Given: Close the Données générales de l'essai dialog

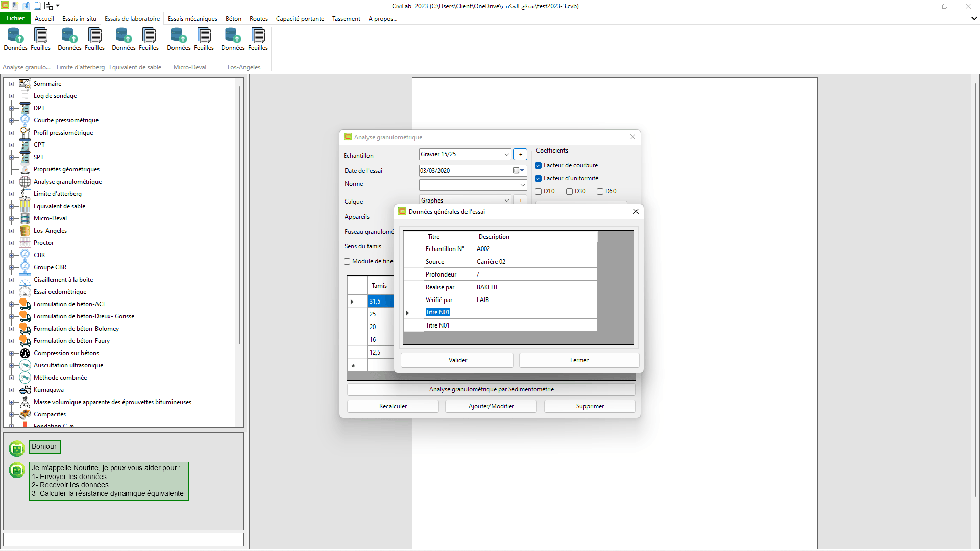Looking at the screenshot, I should pos(635,211).
